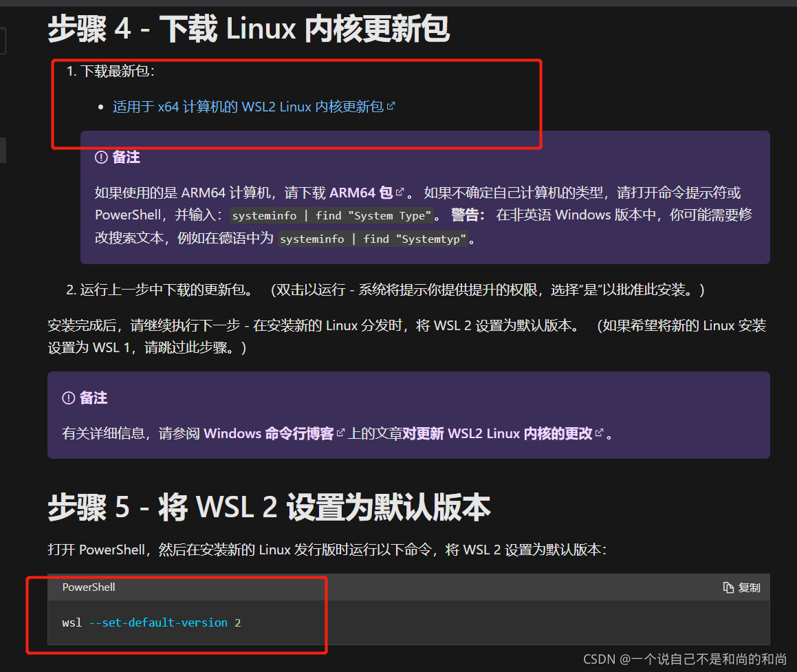Click the sentence 打开 PowerShell，然后在安装新的 Linux 发行版时
Viewport: 797px width, 672px height.
click(x=327, y=550)
